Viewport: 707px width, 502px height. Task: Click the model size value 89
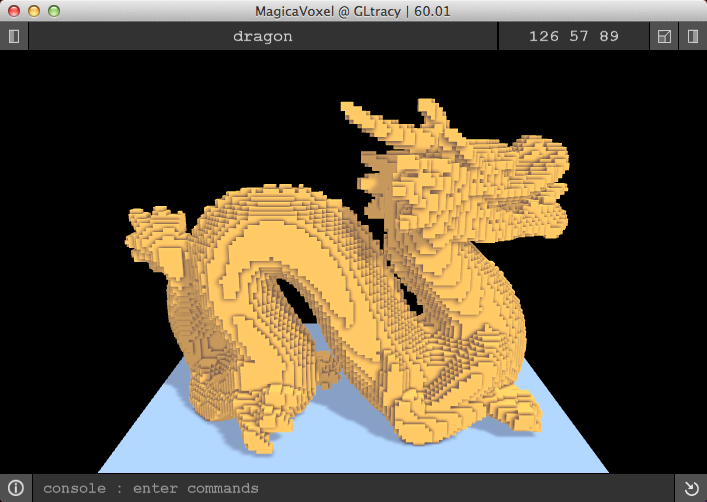(609, 37)
